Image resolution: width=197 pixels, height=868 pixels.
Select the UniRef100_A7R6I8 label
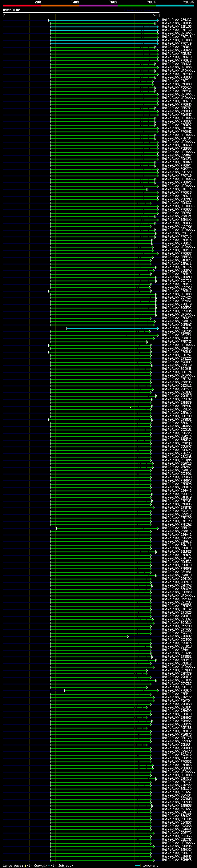click(x=177, y=101)
